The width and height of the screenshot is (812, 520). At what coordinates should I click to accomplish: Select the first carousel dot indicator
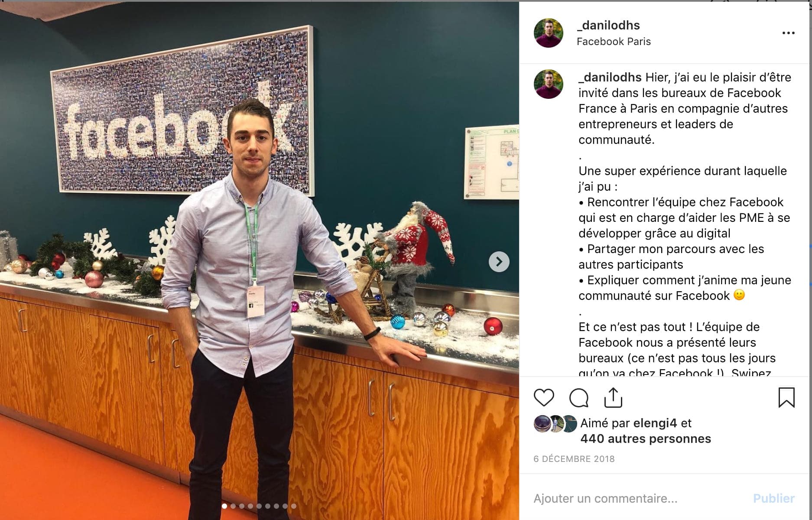point(224,506)
